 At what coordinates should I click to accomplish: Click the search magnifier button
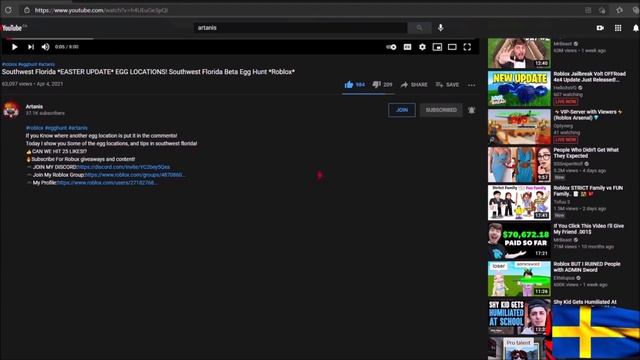419,28
